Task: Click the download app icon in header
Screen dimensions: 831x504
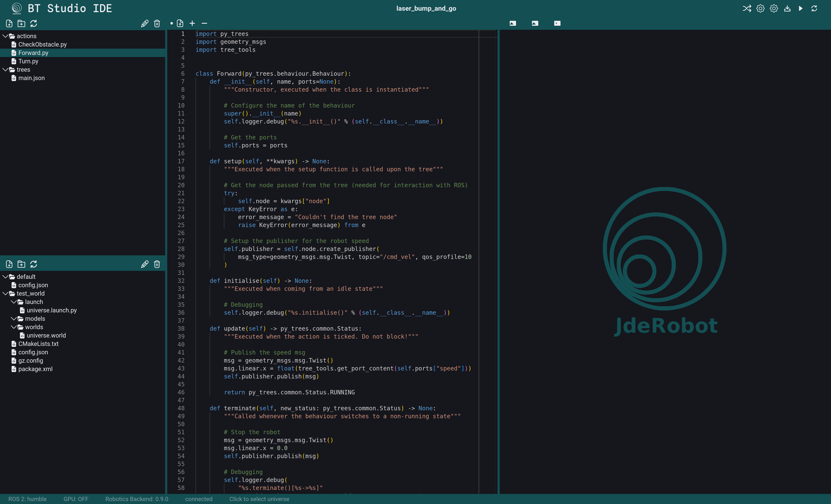Action: click(x=787, y=8)
